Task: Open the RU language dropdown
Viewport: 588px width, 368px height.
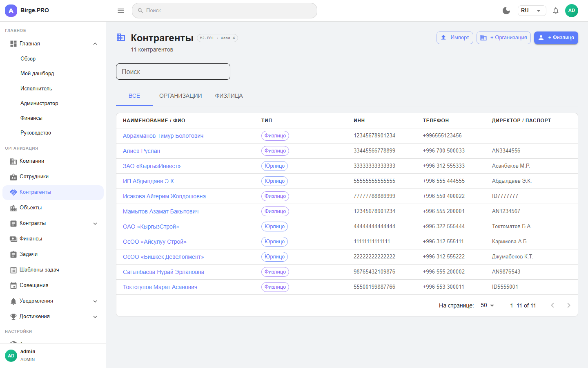Action: [532, 10]
